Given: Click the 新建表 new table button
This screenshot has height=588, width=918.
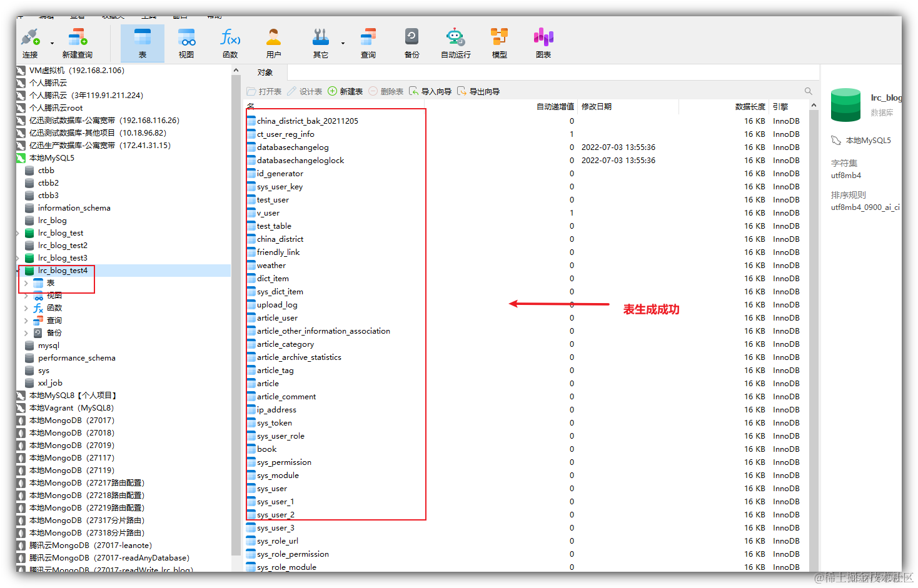Looking at the screenshot, I should pyautogui.click(x=345, y=91).
